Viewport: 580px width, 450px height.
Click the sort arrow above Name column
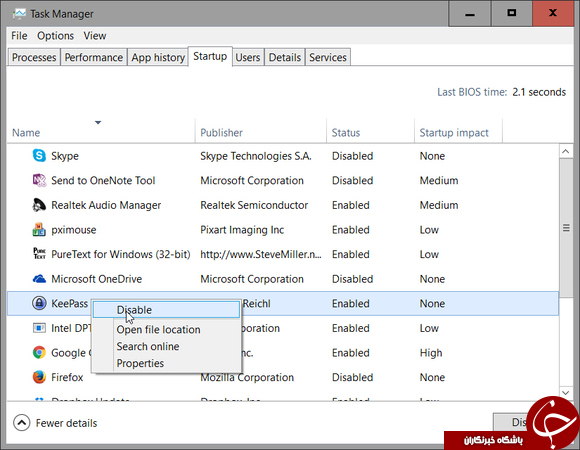point(98,122)
